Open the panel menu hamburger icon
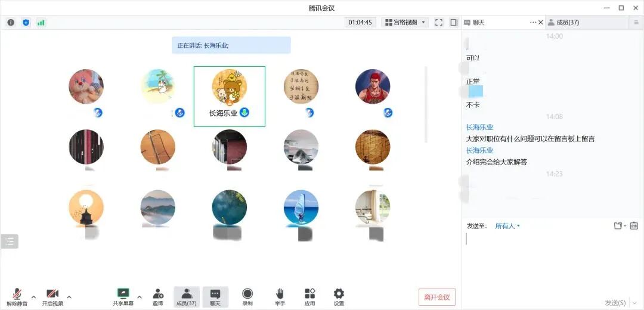The height and width of the screenshot is (310, 644). (x=636, y=23)
